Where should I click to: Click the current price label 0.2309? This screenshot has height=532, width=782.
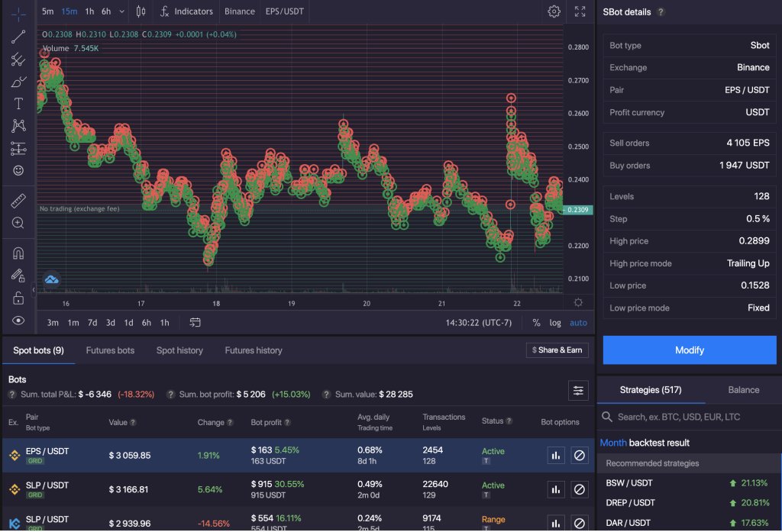tap(578, 210)
